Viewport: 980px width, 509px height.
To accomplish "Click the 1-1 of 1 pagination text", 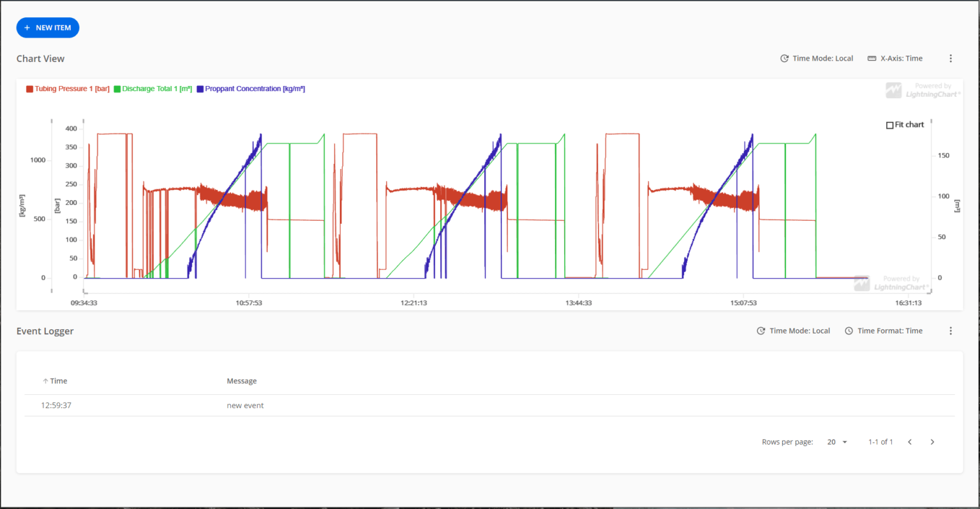I will [880, 442].
